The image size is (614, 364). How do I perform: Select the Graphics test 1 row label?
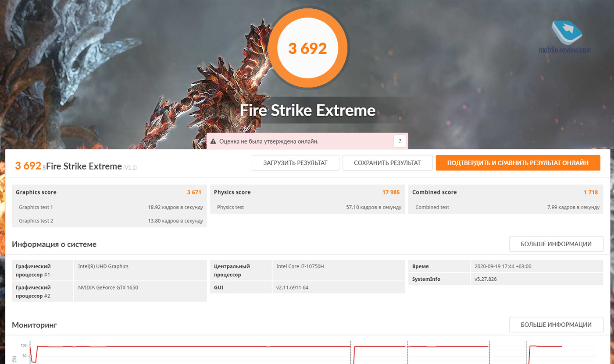36,207
